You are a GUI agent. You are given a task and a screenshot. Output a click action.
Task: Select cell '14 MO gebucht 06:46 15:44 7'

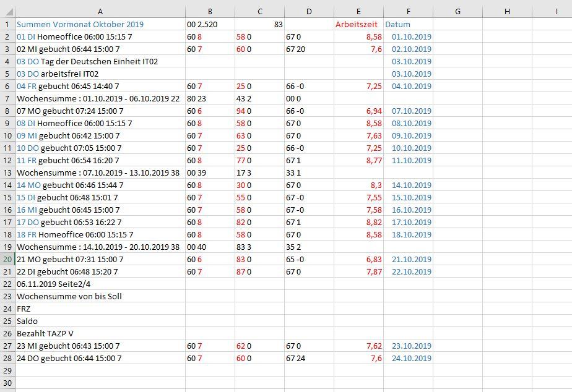(x=100, y=185)
